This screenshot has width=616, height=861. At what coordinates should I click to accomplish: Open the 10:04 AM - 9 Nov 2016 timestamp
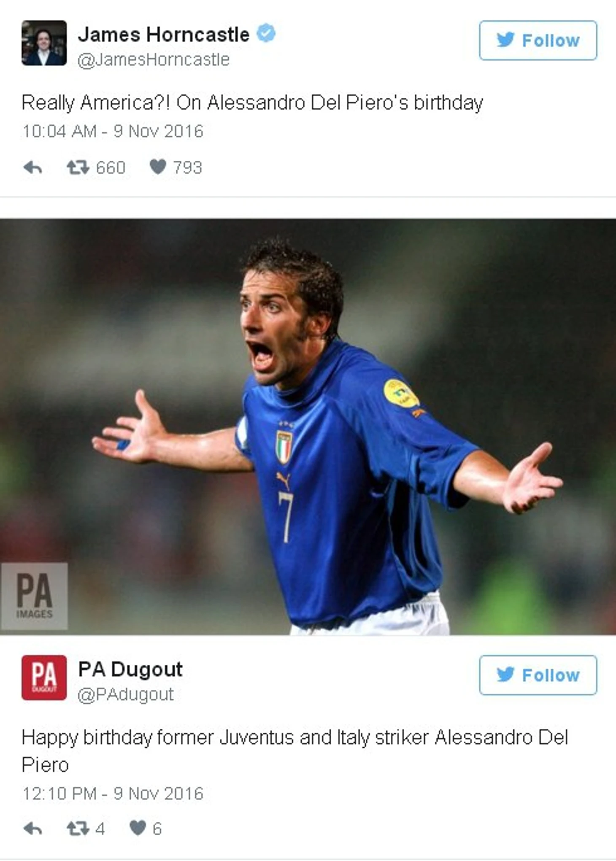click(113, 131)
